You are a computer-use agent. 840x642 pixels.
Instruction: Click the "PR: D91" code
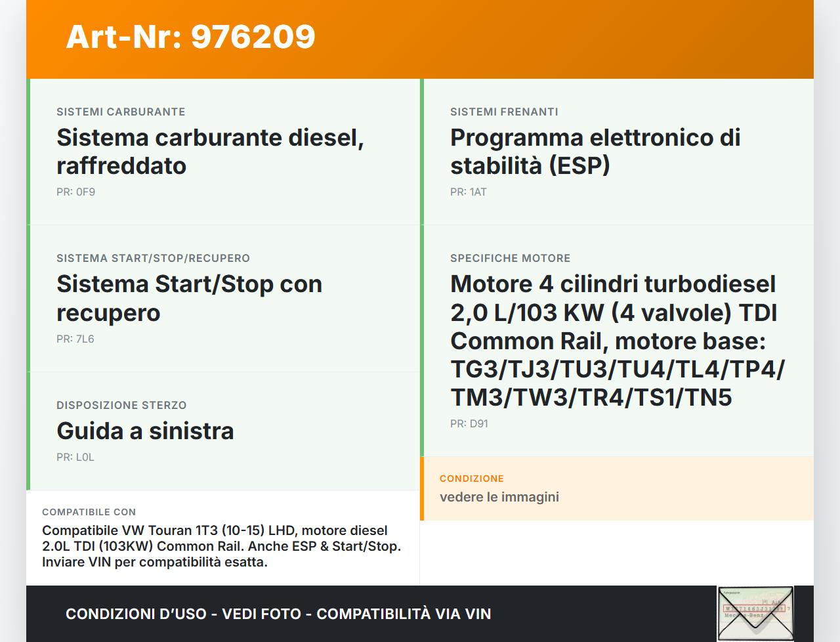click(469, 424)
